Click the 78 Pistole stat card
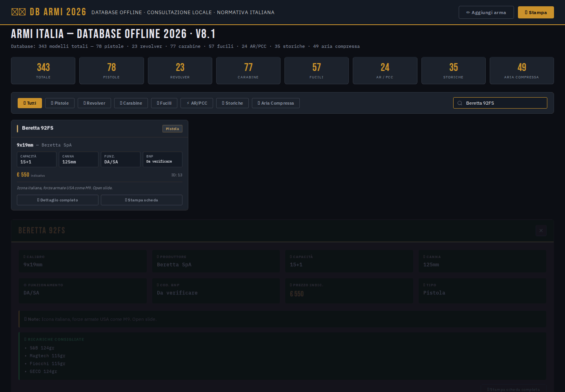Image resolution: width=565 pixels, height=392 pixels. [x=111, y=71]
